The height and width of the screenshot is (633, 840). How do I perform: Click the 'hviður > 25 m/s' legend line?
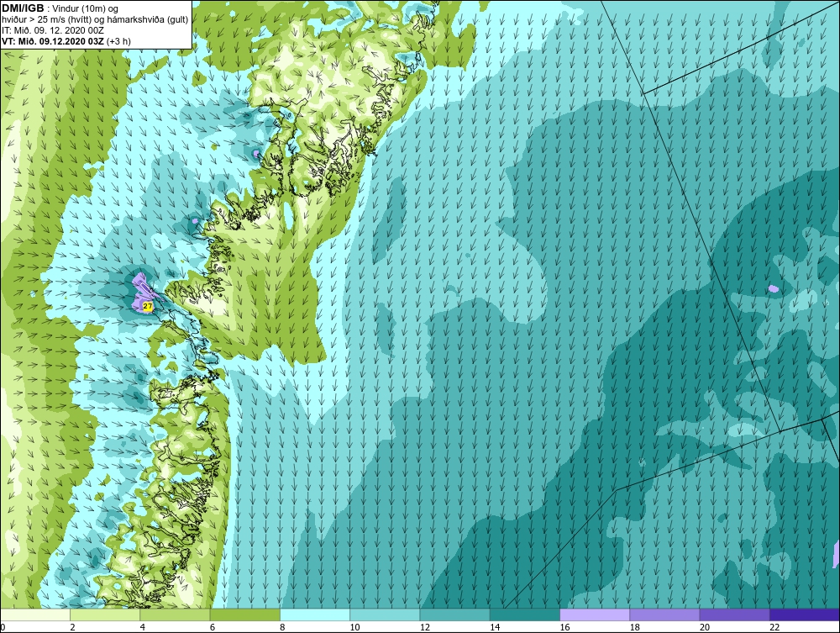pos(96,20)
